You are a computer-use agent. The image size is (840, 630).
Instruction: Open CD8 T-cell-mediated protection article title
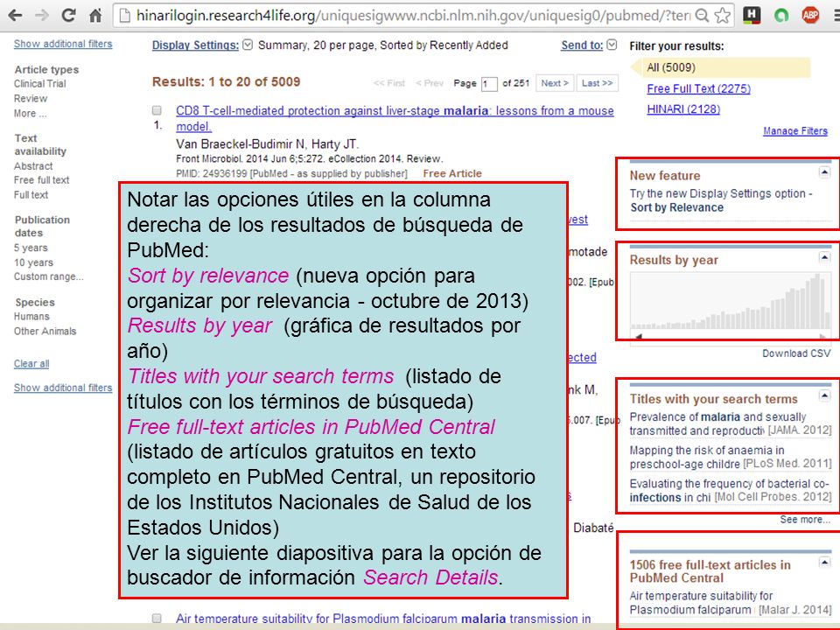(395, 118)
